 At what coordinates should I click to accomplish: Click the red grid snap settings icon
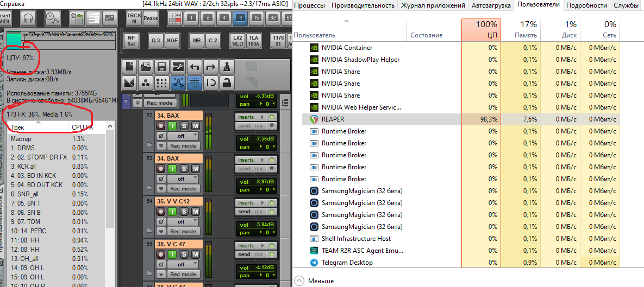point(176,18)
